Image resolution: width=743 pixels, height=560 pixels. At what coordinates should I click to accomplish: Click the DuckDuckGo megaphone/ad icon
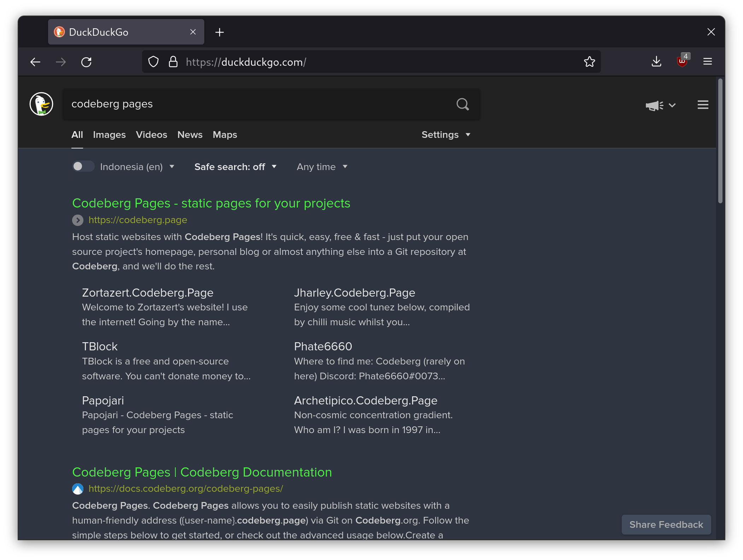point(654,105)
